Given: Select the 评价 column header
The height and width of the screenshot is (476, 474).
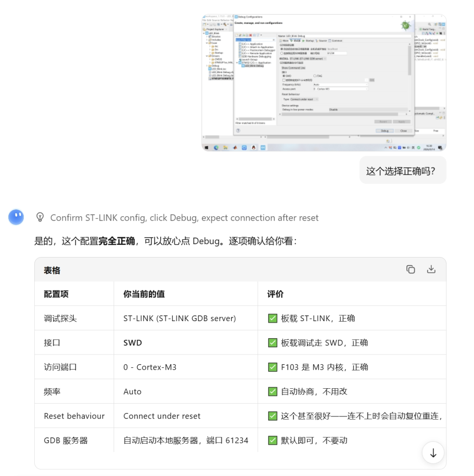Looking at the screenshot, I should 275,294.
